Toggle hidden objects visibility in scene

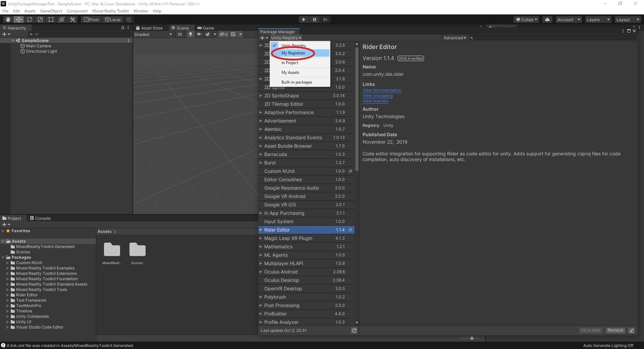tap(224, 34)
